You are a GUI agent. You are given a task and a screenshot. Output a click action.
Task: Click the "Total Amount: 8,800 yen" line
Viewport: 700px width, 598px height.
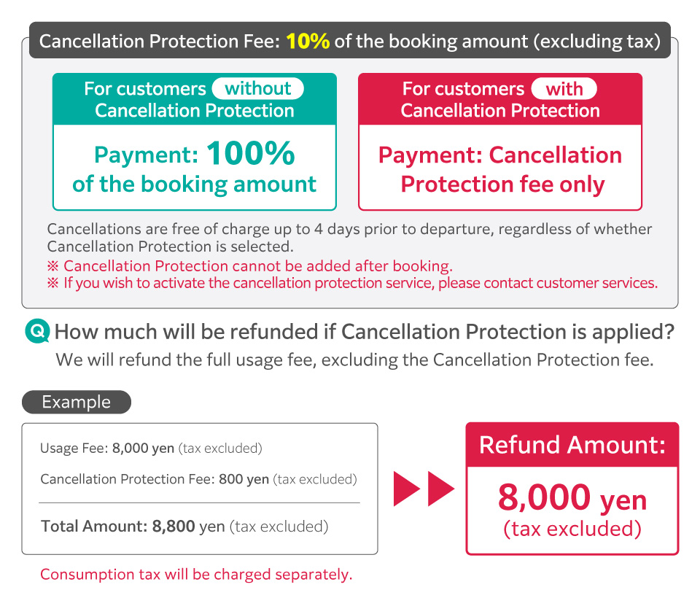coord(184,526)
